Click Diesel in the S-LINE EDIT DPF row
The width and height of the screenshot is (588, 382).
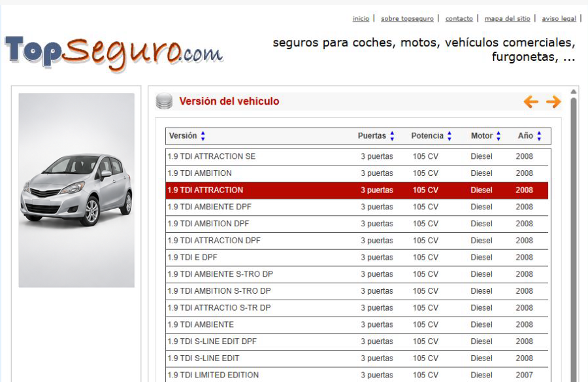tap(482, 341)
